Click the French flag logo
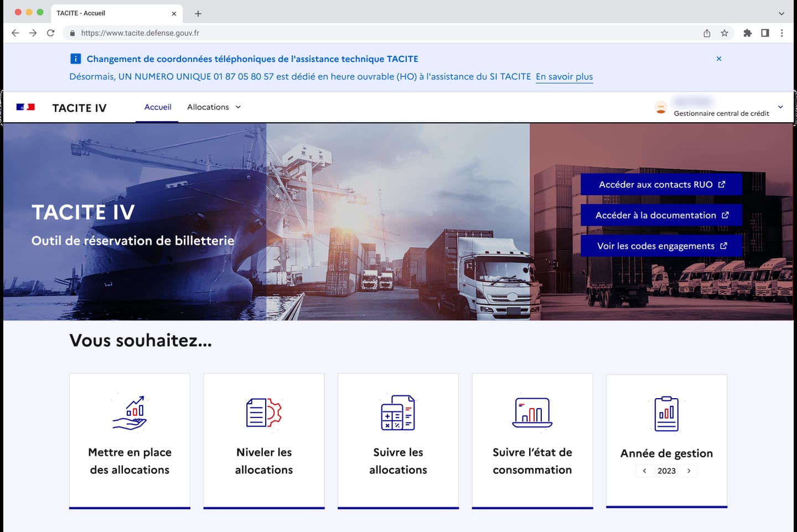797x532 pixels. click(x=25, y=107)
